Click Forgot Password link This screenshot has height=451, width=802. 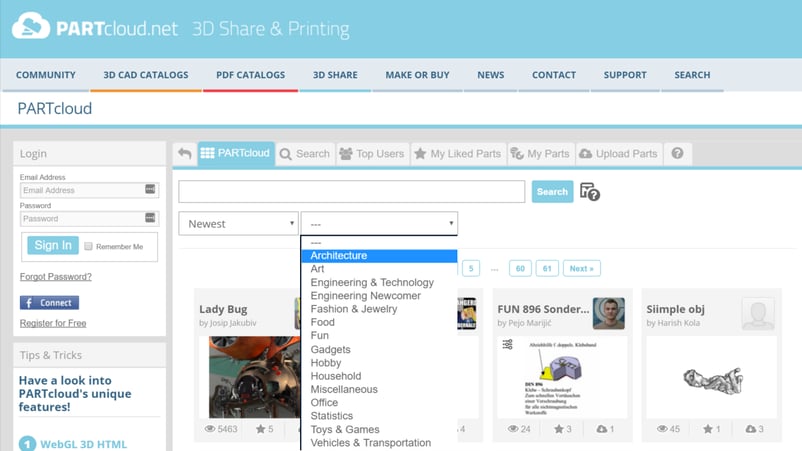(56, 277)
